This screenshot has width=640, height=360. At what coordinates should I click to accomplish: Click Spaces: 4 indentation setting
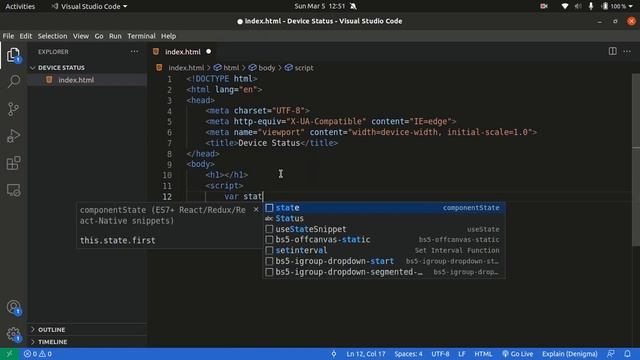coord(408,354)
